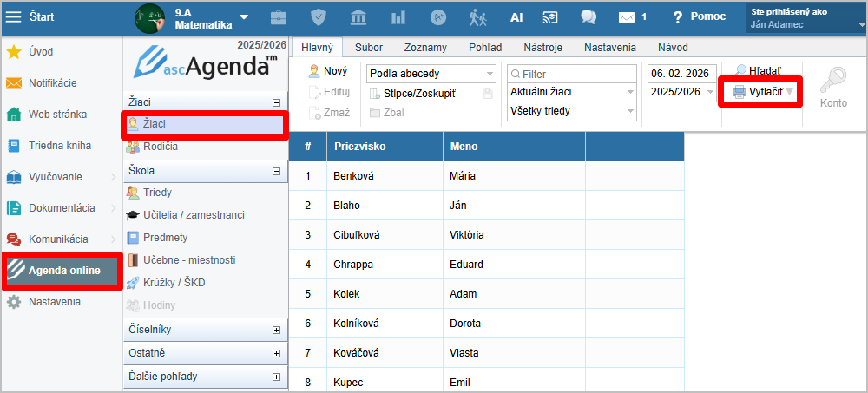Image resolution: width=868 pixels, height=393 pixels.
Task: Open the envelope messages icon
Action: pos(627,17)
